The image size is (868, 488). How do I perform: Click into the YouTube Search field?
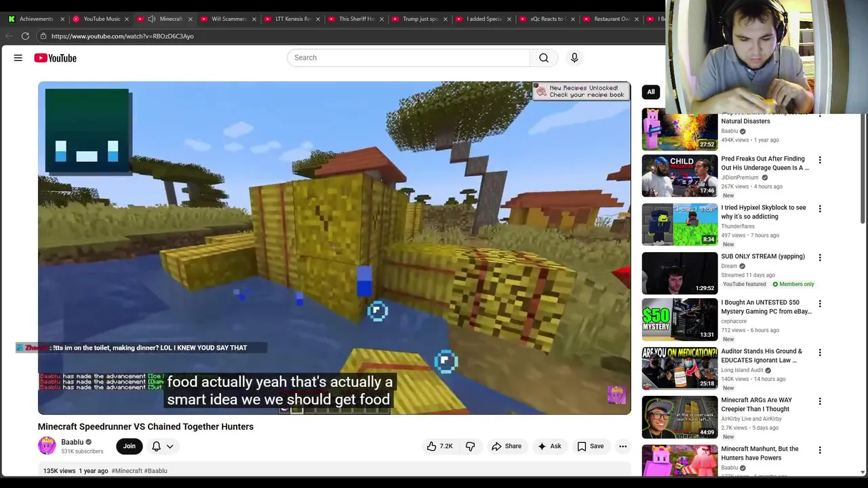408,58
